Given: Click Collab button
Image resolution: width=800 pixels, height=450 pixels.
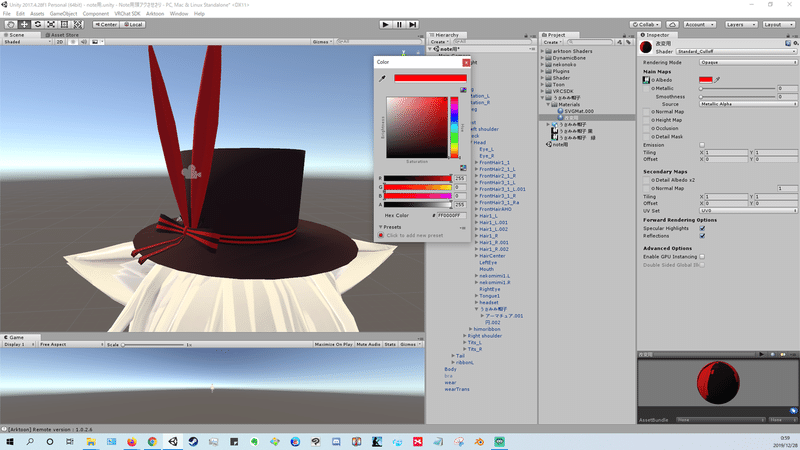Looking at the screenshot, I should click(x=645, y=24).
